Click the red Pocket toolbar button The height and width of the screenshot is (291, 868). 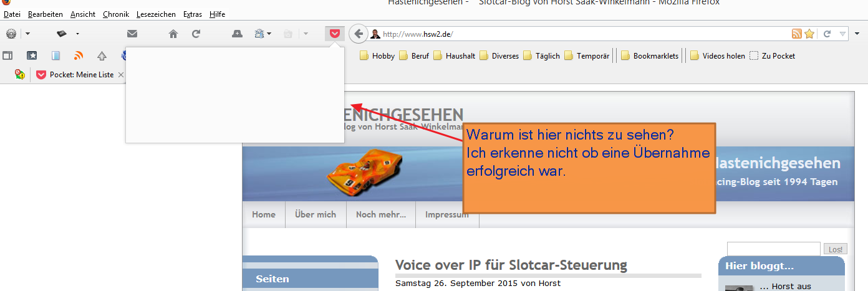point(335,34)
